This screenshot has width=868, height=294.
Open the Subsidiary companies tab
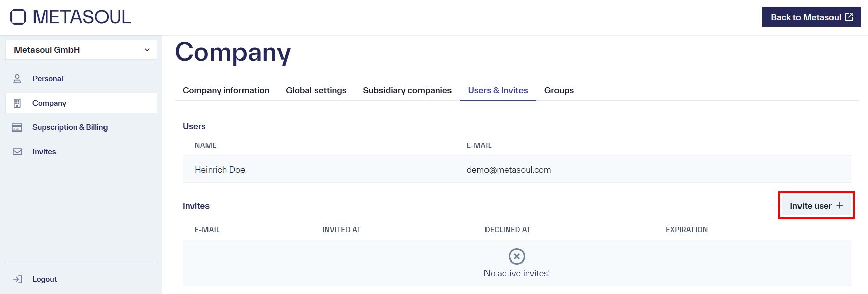point(407,90)
